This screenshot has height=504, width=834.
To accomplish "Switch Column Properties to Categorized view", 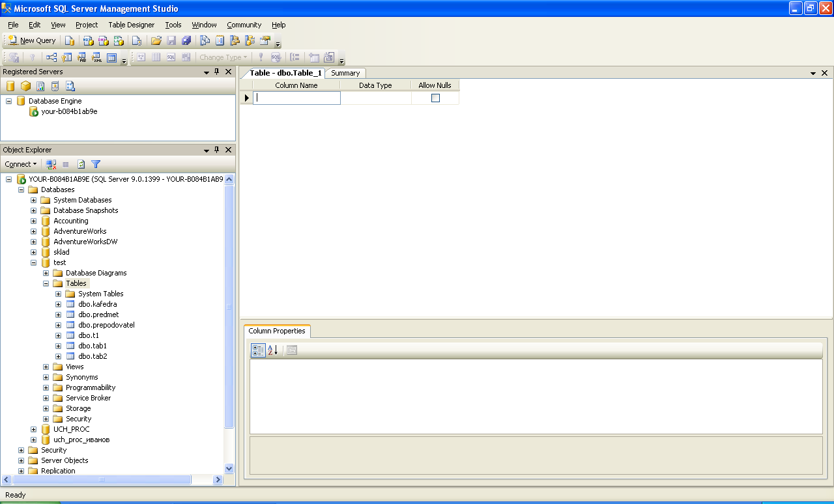I will pyautogui.click(x=258, y=350).
